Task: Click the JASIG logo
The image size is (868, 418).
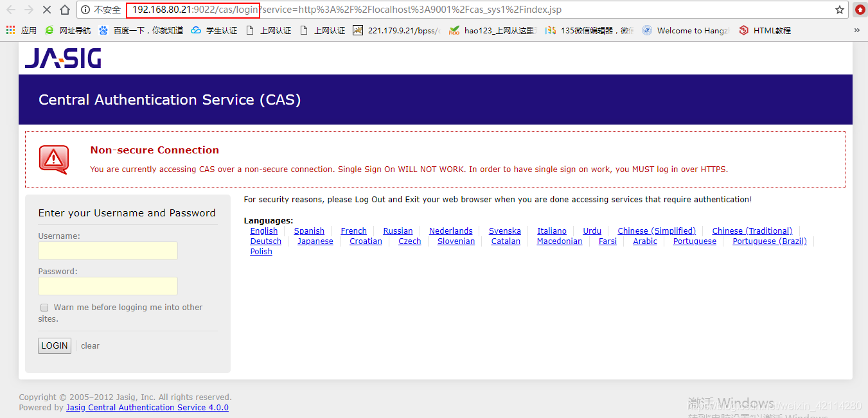Action: (63, 58)
